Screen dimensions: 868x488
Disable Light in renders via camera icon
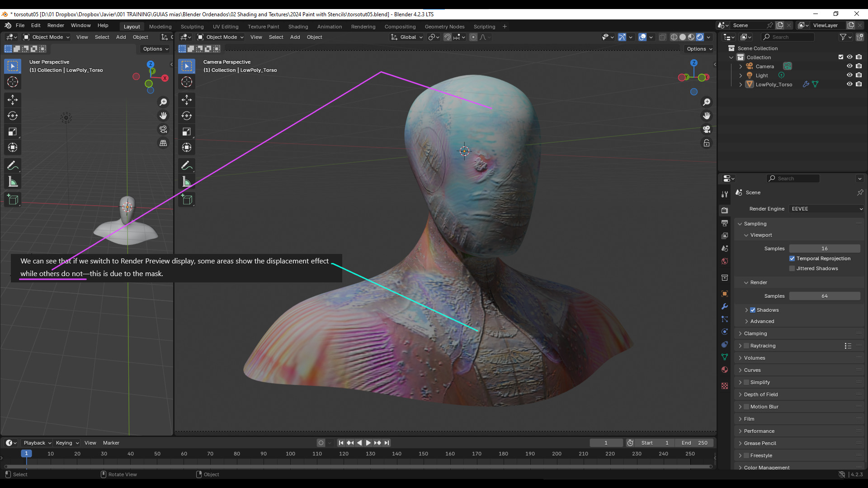point(859,75)
